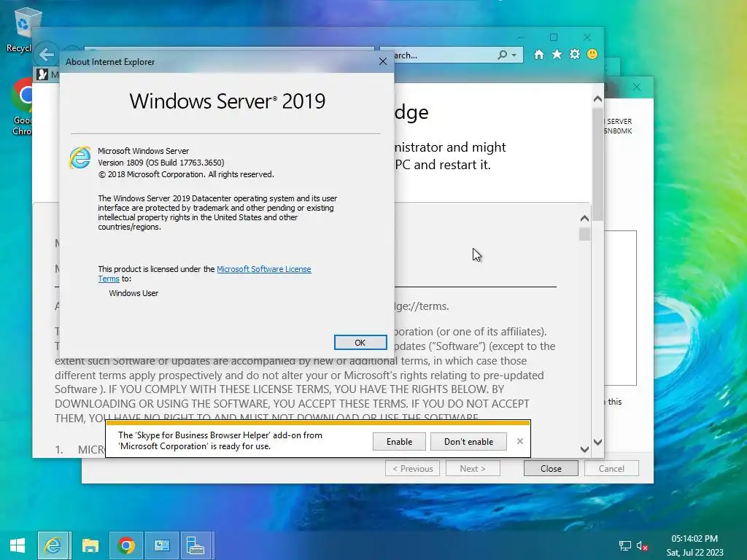Go back with Internet Explorer back arrow
This screenshot has width=747, height=560.
(x=46, y=55)
